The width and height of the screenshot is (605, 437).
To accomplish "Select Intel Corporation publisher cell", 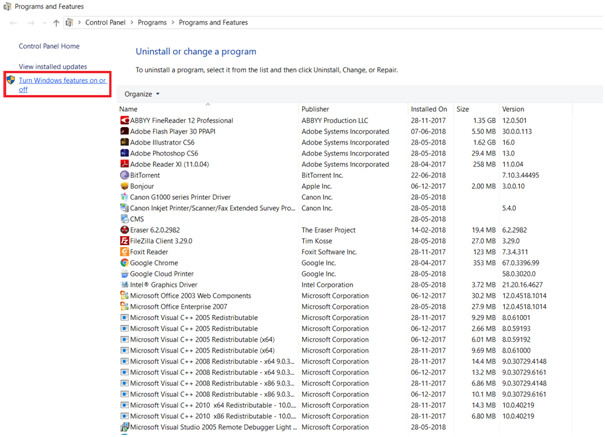I will 327,285.
